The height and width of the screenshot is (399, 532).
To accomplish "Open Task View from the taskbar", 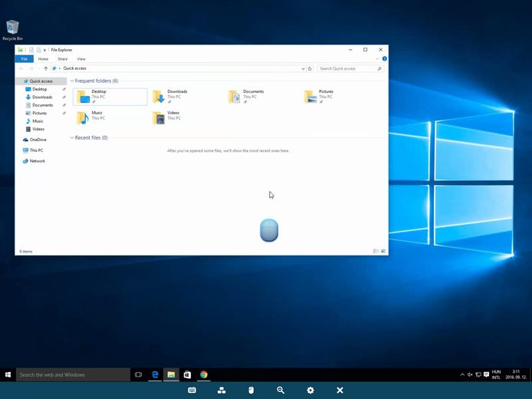I will click(138, 374).
